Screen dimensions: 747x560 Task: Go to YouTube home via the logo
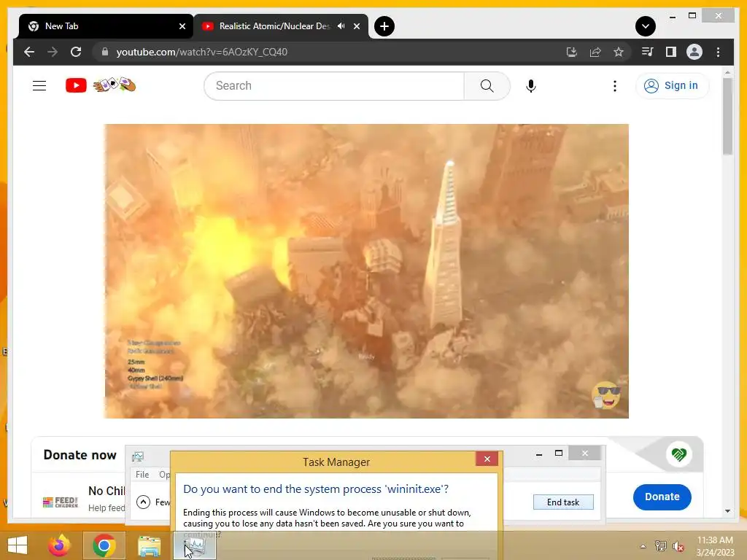tap(101, 85)
